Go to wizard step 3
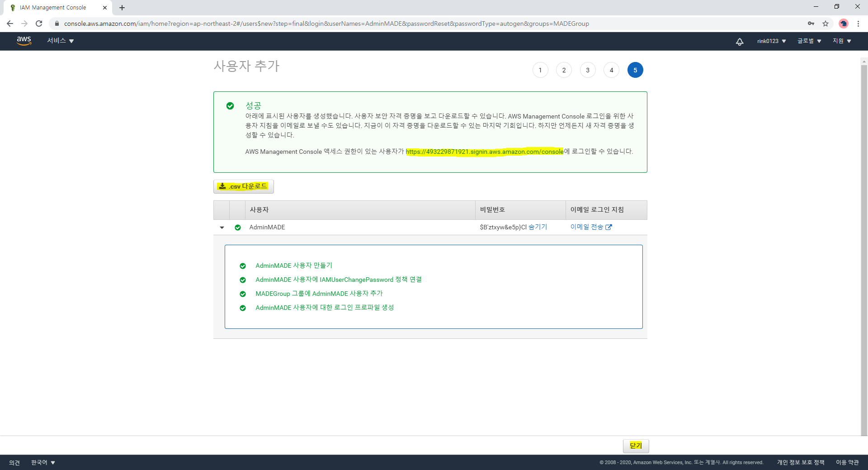The height and width of the screenshot is (470, 868). [588, 70]
